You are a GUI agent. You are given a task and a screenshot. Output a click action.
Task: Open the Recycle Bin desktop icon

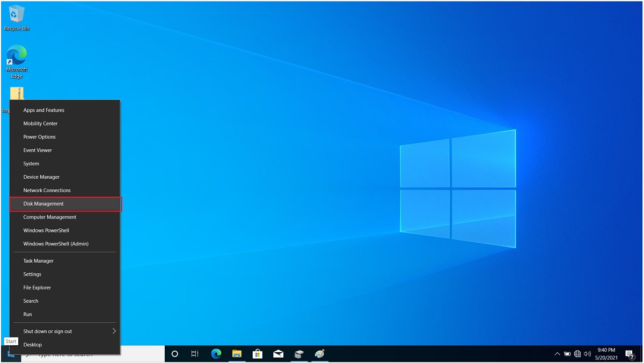16,16
